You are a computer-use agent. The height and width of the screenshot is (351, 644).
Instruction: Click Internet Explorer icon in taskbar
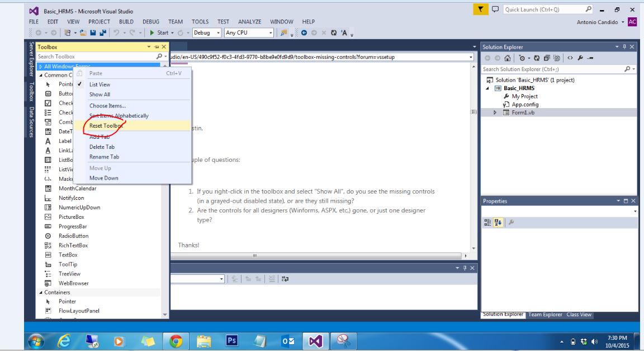click(64, 341)
